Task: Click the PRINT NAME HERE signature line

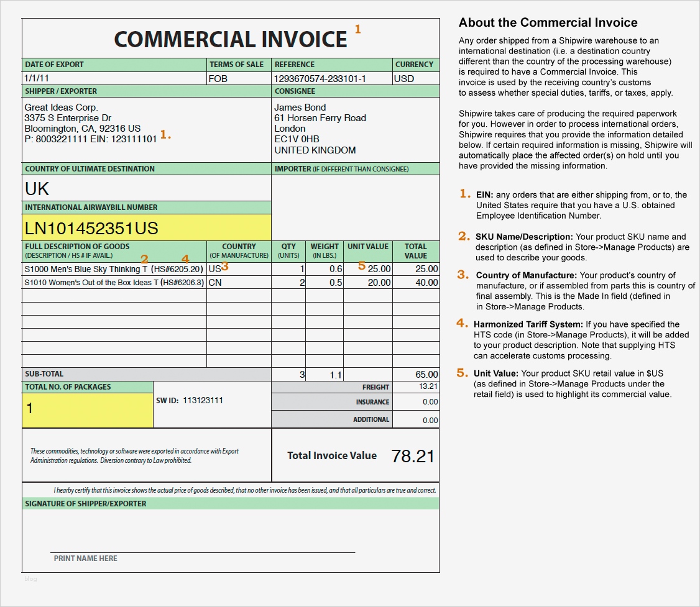Action: (x=85, y=559)
